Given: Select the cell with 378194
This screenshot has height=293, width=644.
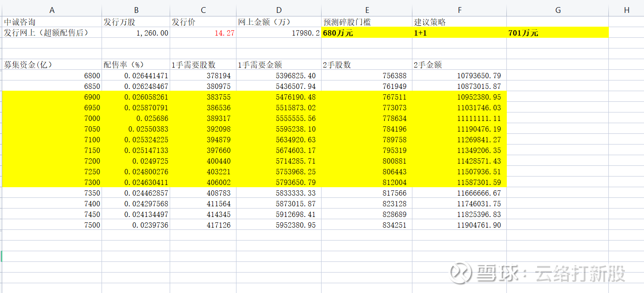Looking at the screenshot, I should 203,76.
